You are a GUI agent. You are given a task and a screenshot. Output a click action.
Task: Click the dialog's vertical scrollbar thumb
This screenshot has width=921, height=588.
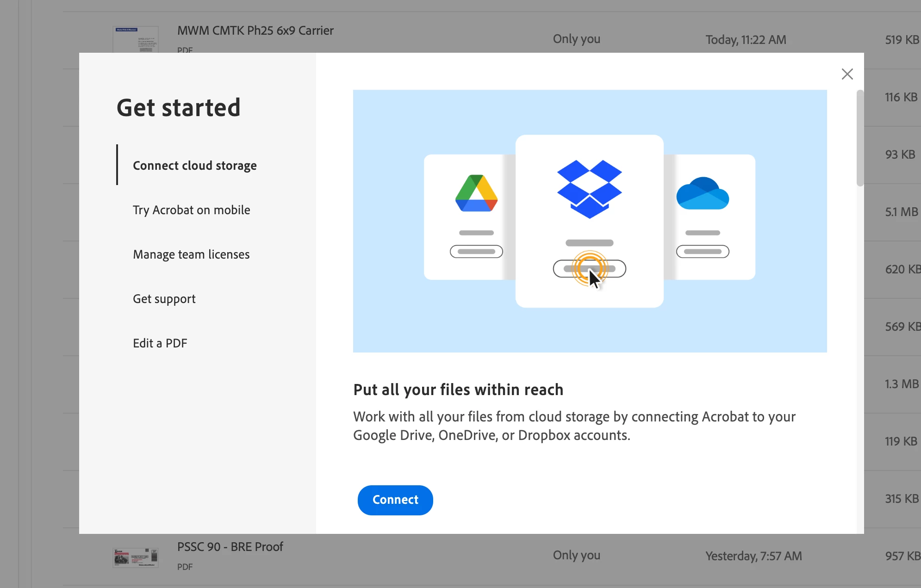tap(860, 138)
